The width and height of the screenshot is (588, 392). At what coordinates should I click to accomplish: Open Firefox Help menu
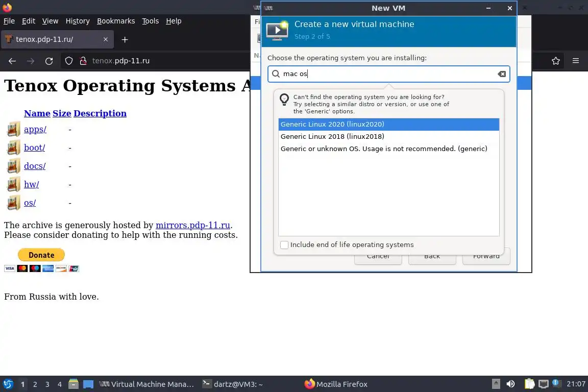pyautogui.click(x=174, y=21)
